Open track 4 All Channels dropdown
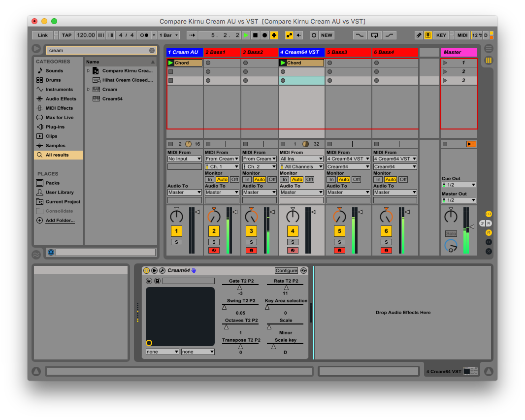 pyautogui.click(x=301, y=166)
